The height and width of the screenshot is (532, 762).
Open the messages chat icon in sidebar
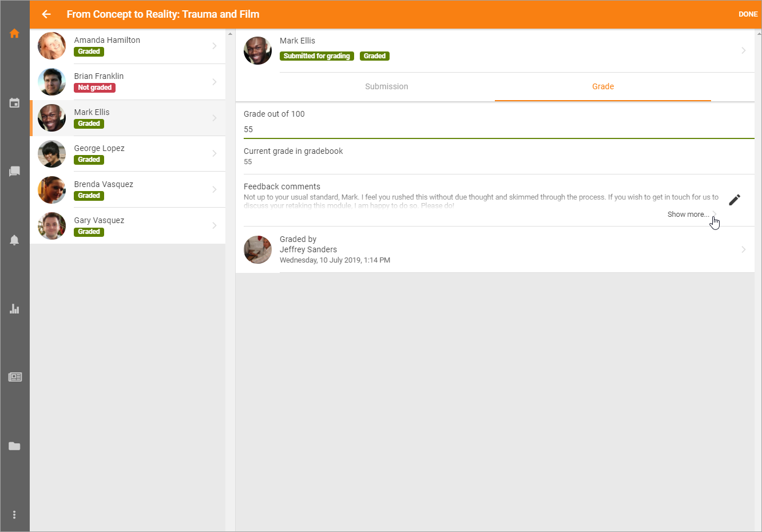click(15, 172)
